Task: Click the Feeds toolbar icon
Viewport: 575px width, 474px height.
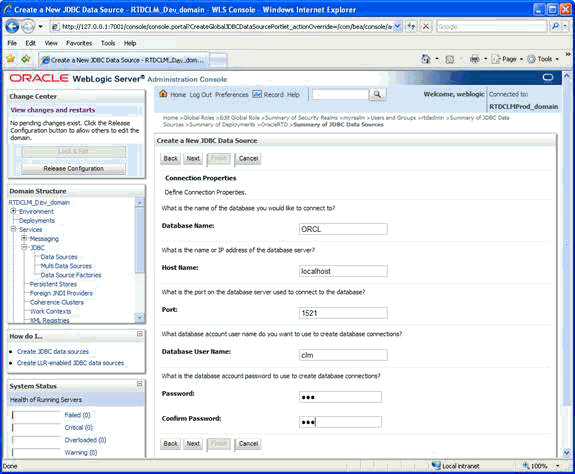Action: coord(450,59)
